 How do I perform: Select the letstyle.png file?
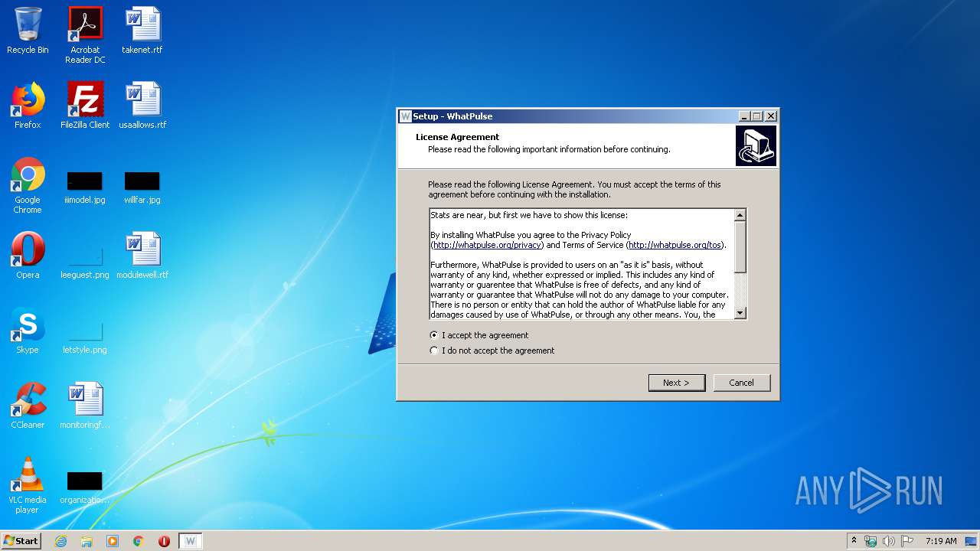85,335
